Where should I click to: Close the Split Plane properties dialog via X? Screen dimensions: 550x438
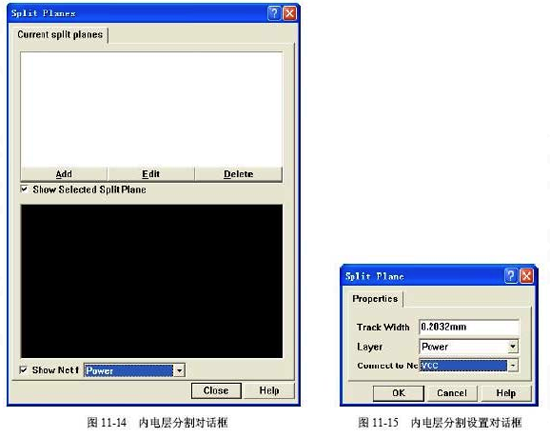[526, 276]
